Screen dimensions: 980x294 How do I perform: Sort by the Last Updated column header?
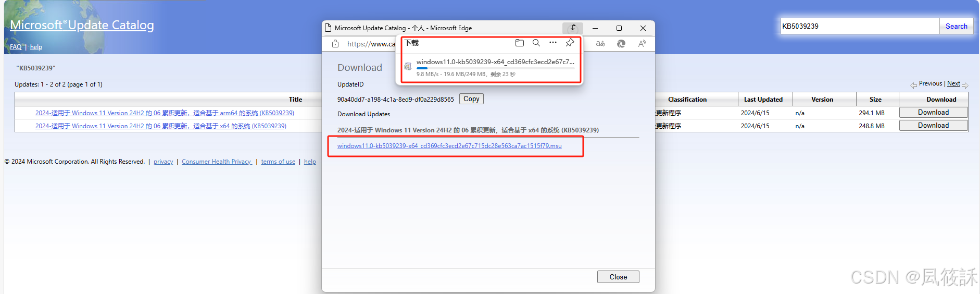click(763, 99)
